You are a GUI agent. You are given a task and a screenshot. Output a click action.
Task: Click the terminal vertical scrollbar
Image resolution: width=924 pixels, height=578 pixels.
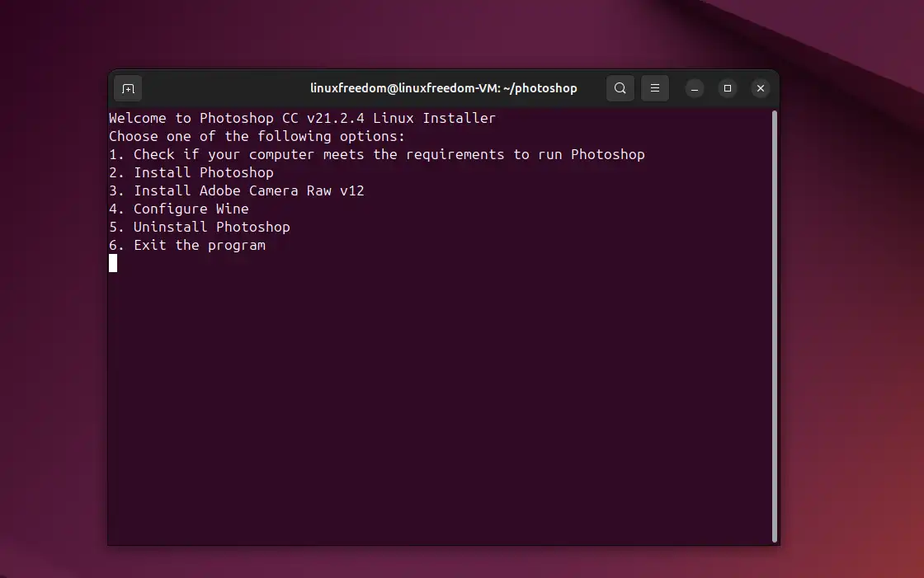775,327
